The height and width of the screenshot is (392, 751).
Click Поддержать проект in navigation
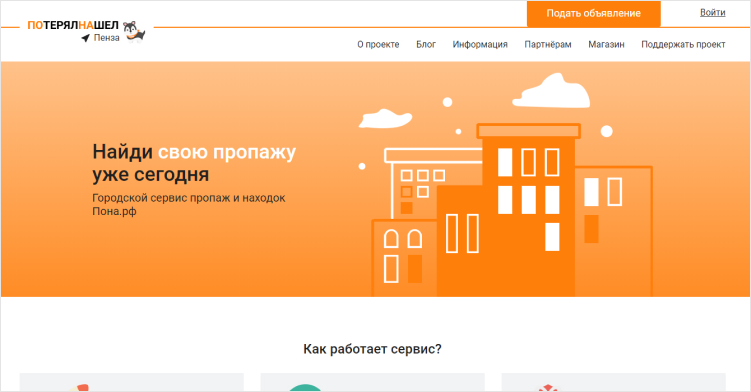point(683,44)
